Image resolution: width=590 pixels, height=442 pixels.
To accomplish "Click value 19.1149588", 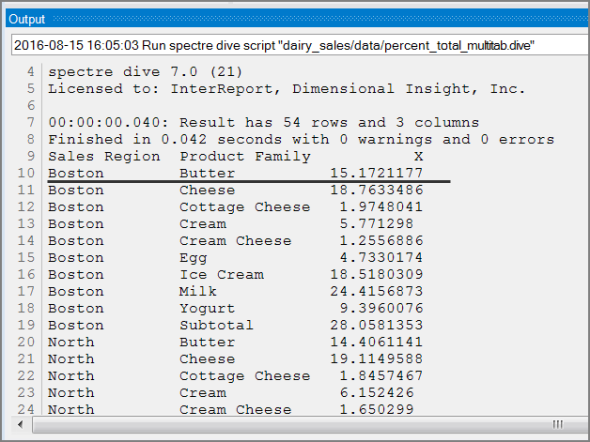I will click(377, 359).
